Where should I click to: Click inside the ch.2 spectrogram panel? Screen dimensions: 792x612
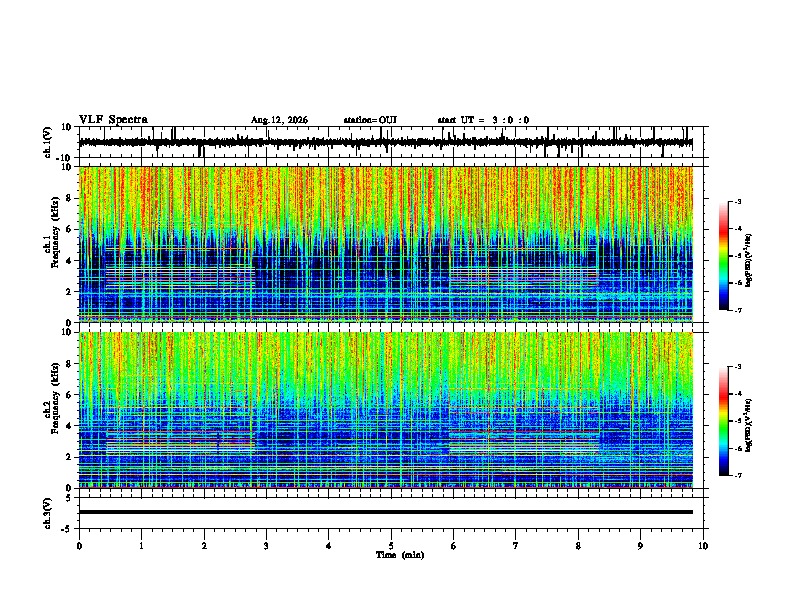coord(385,410)
